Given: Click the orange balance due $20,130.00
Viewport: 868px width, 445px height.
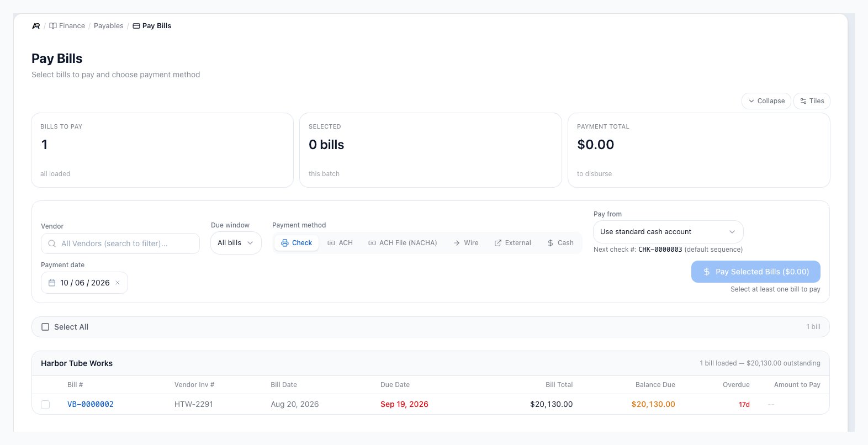Looking at the screenshot, I should tap(653, 405).
